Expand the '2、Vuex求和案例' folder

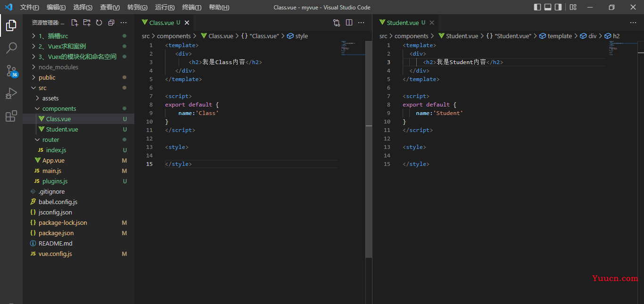coord(78,46)
